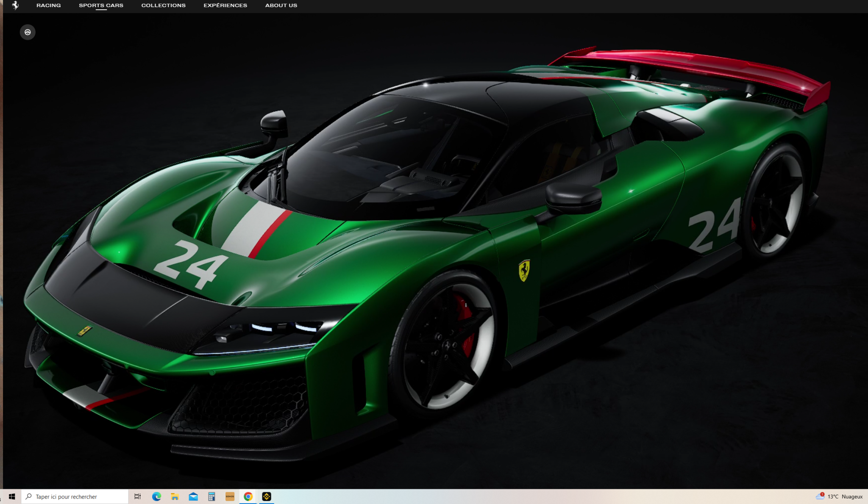Screen dimensions: 868x504
Task: Click the round icon button above the car
Action: pyautogui.click(x=28, y=32)
